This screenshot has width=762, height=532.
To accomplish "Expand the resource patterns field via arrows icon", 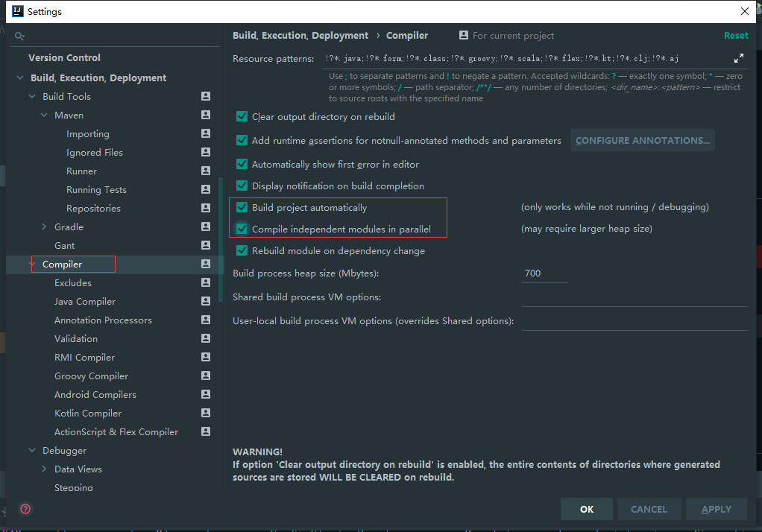I will tap(739, 58).
